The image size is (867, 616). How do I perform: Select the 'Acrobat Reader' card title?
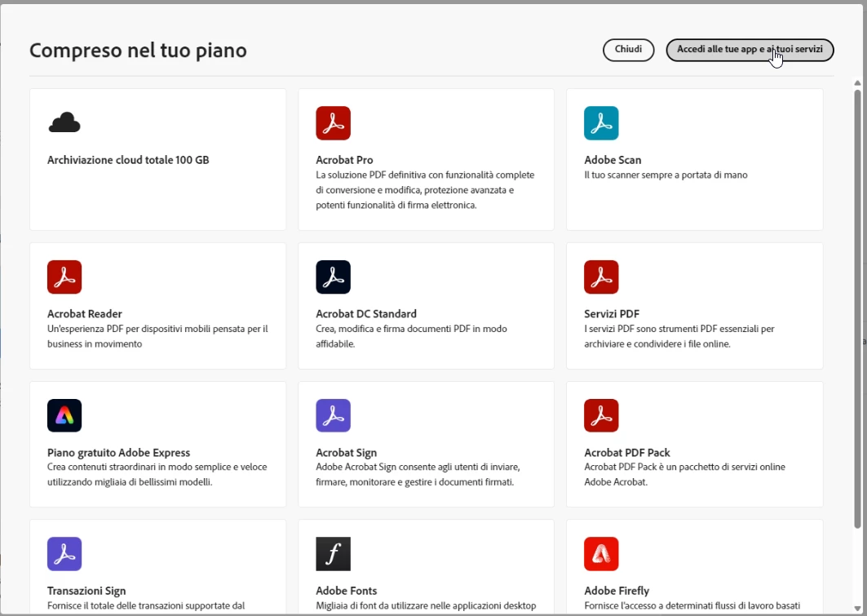tap(85, 313)
